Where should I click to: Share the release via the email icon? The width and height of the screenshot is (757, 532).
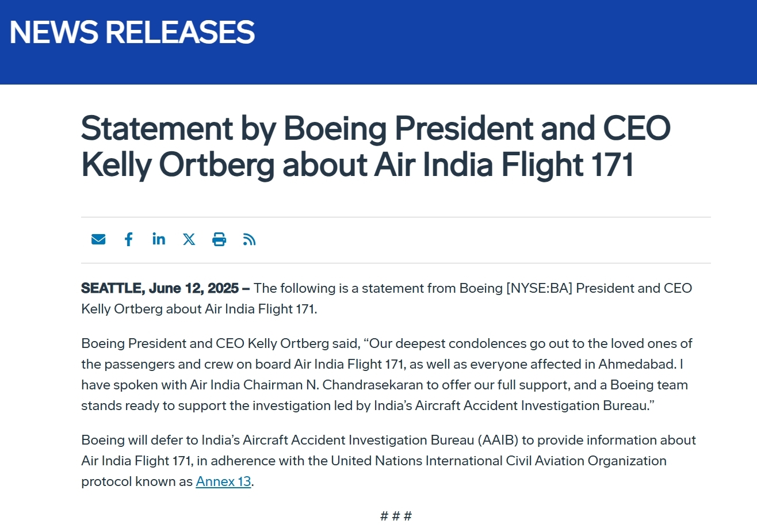point(98,239)
